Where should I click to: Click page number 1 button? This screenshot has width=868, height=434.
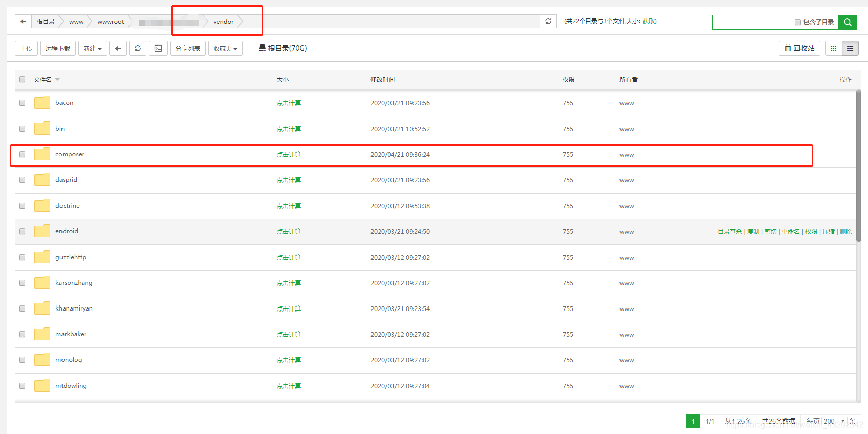(693, 421)
